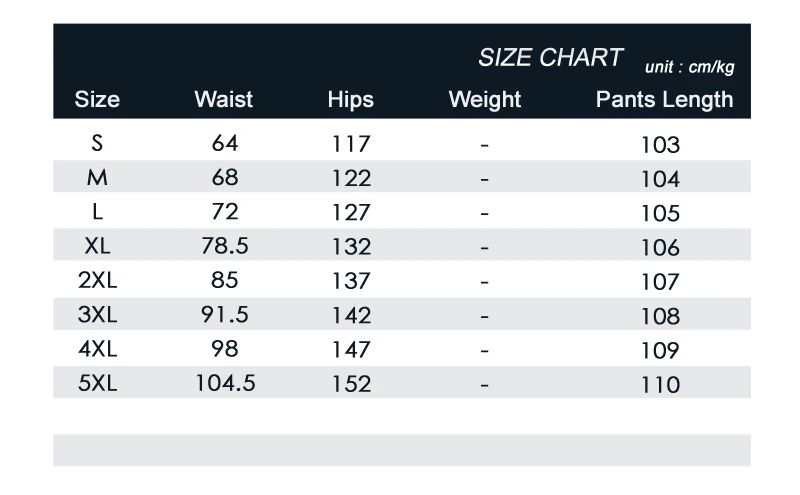The width and height of the screenshot is (800, 495).
Task: Select hips value 147
Action: [351, 349]
